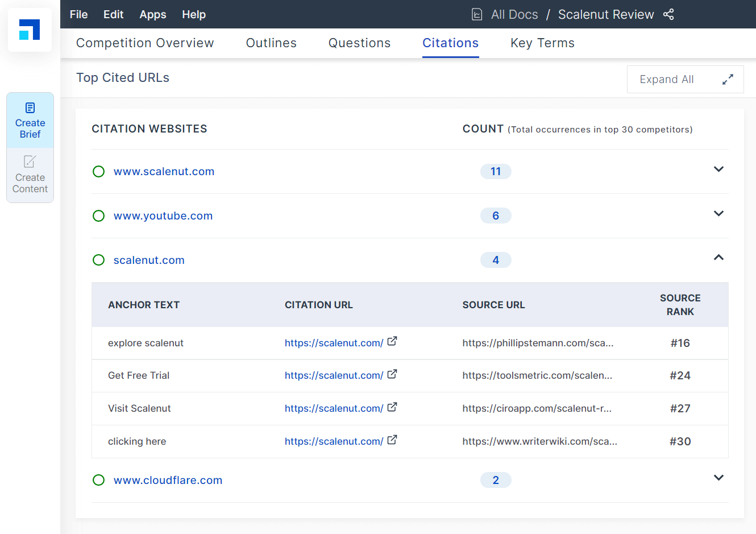Screen dimensions: 756x534
Task: Open external link icon in Get Free Trial row
Action: point(392,374)
